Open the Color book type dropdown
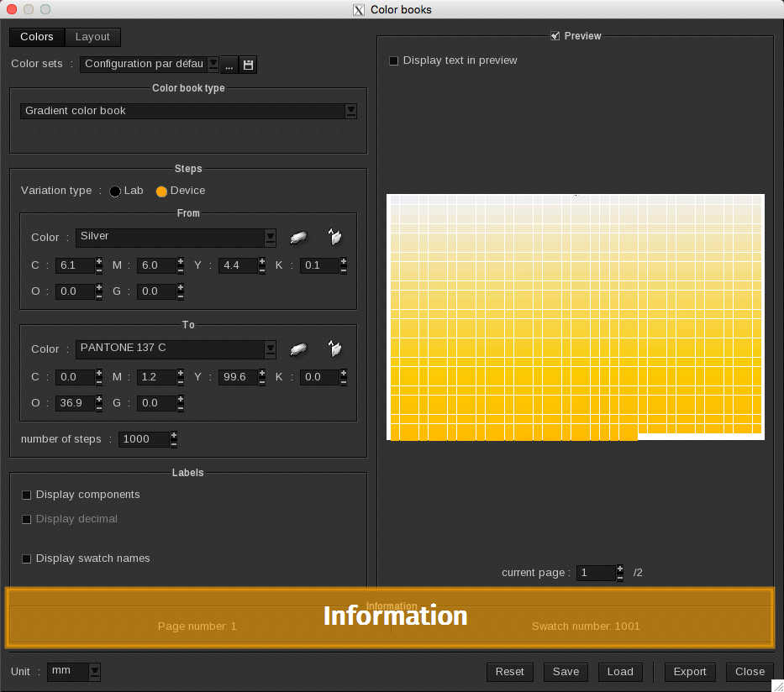 pyautogui.click(x=351, y=111)
